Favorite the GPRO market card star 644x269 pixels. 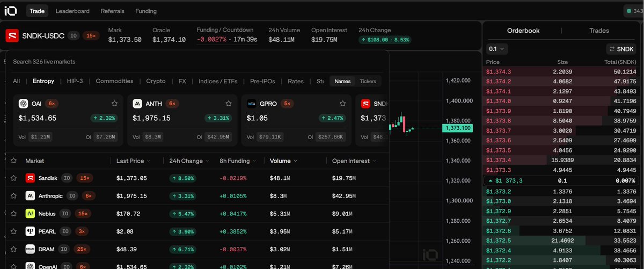click(342, 104)
